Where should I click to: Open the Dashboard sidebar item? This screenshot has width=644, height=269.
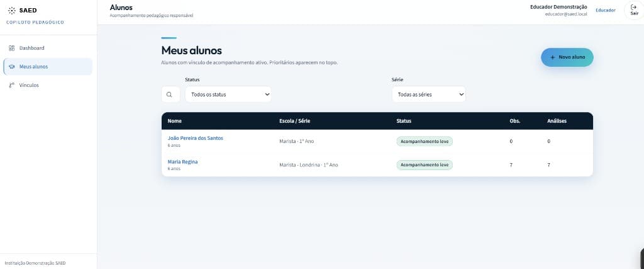tap(48, 48)
